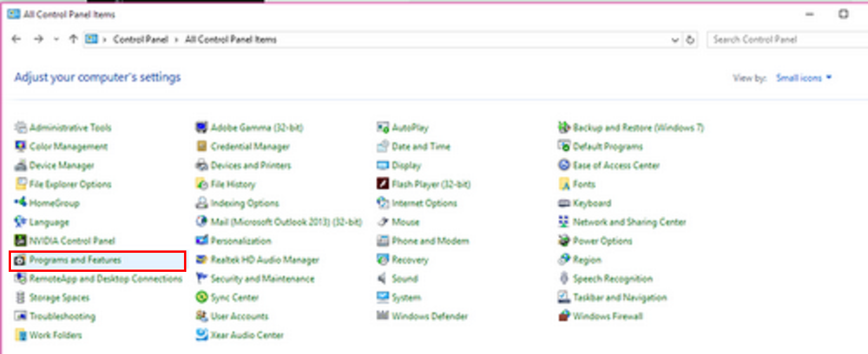Open the Taskbar and Navigation link

point(620,297)
